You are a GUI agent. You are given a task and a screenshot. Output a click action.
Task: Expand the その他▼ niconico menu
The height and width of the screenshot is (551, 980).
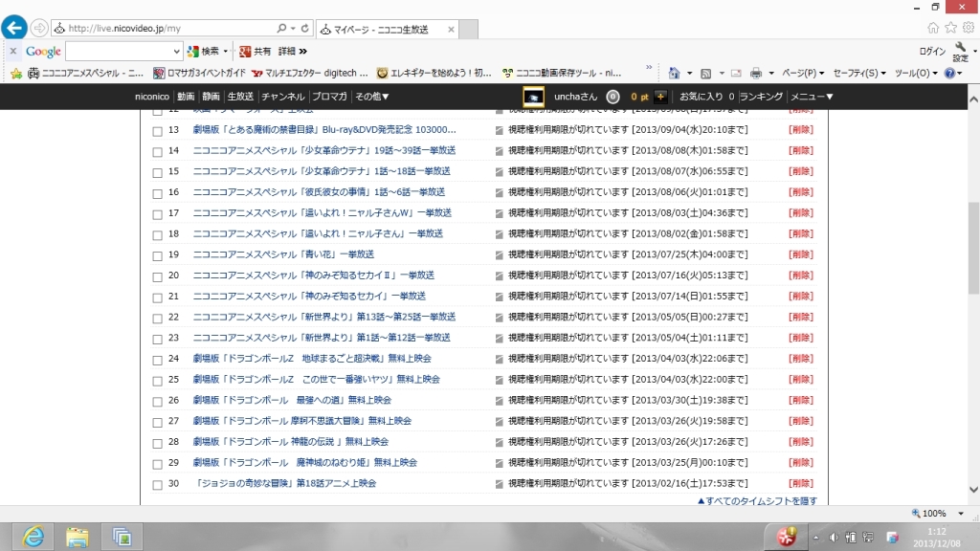pyautogui.click(x=372, y=97)
